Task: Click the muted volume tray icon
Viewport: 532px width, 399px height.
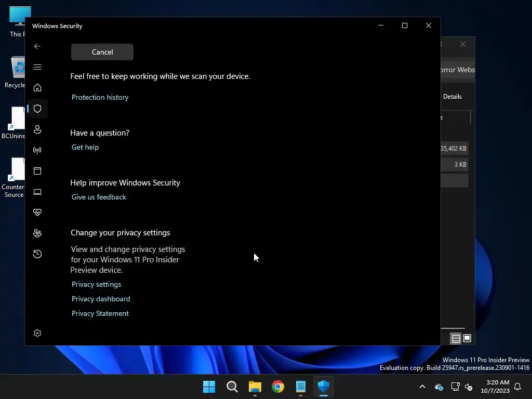Action: [x=469, y=387]
